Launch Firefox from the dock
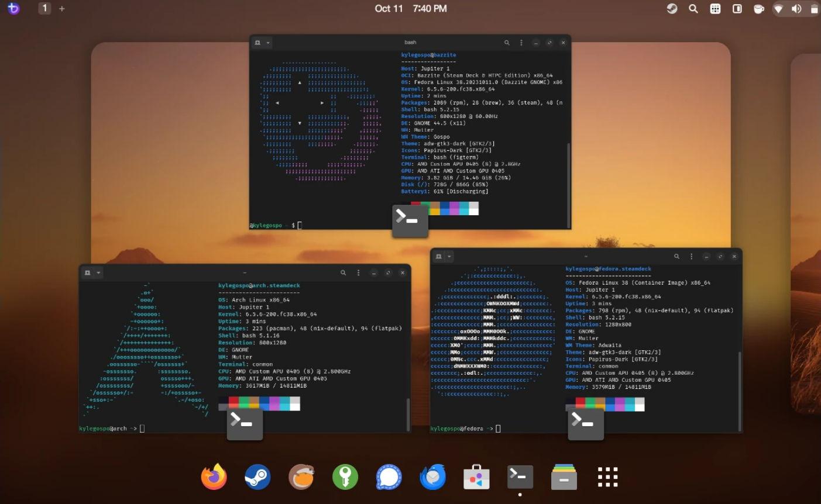This screenshot has width=821, height=504. [x=214, y=477]
